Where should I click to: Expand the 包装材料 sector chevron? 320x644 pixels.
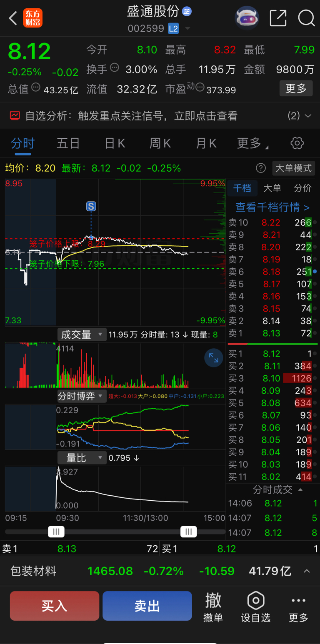[x=307, y=571]
